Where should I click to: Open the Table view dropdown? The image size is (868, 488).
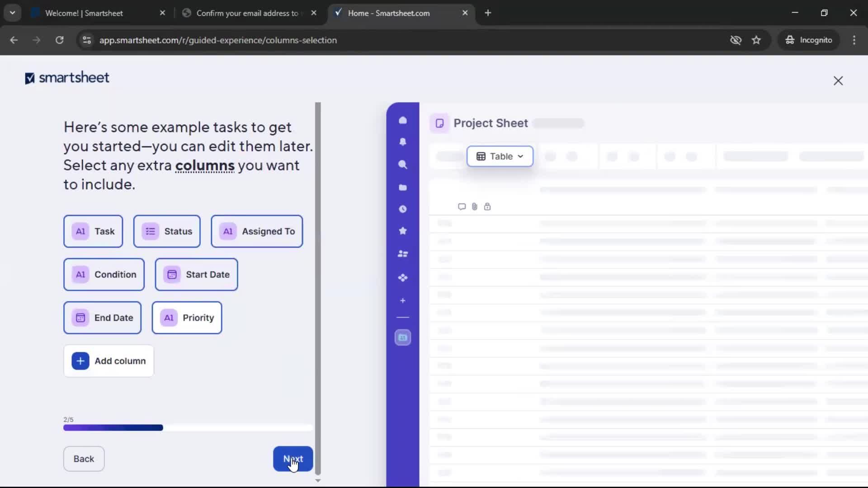(500, 156)
